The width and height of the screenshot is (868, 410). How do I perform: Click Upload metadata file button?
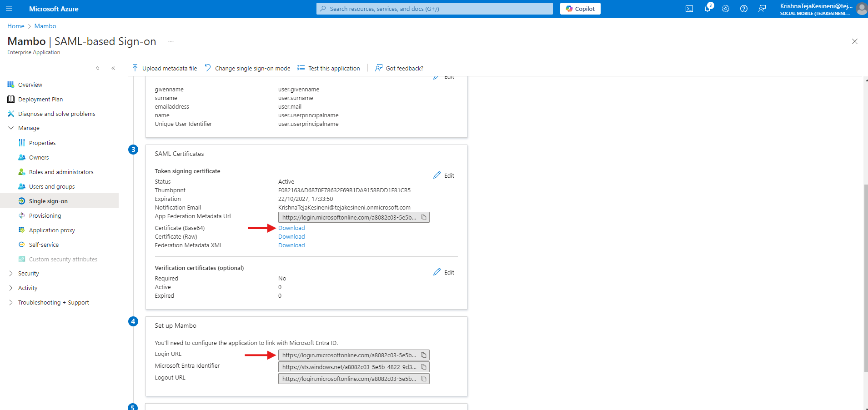(165, 68)
